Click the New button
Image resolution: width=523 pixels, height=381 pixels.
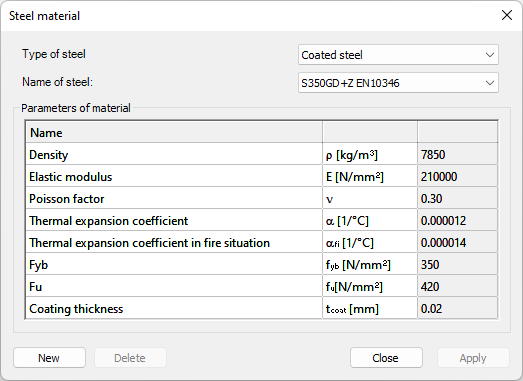(49, 358)
